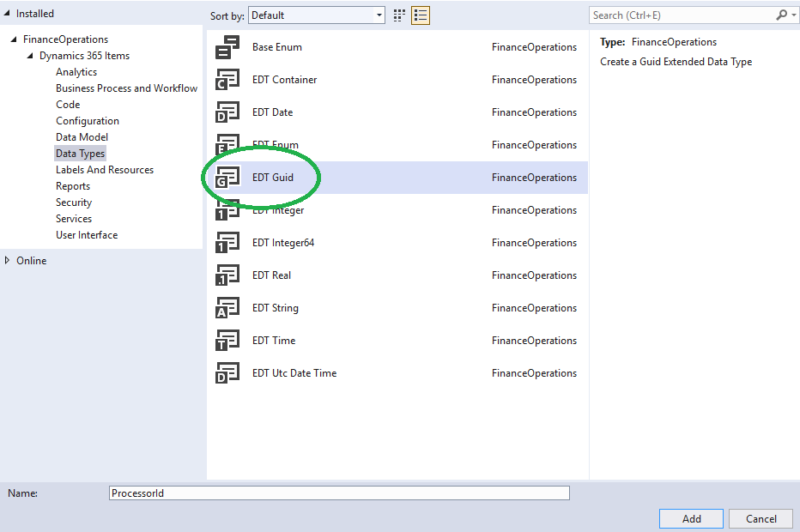Select the User Interface category
Image resolution: width=800 pixels, height=532 pixels.
[x=87, y=235]
